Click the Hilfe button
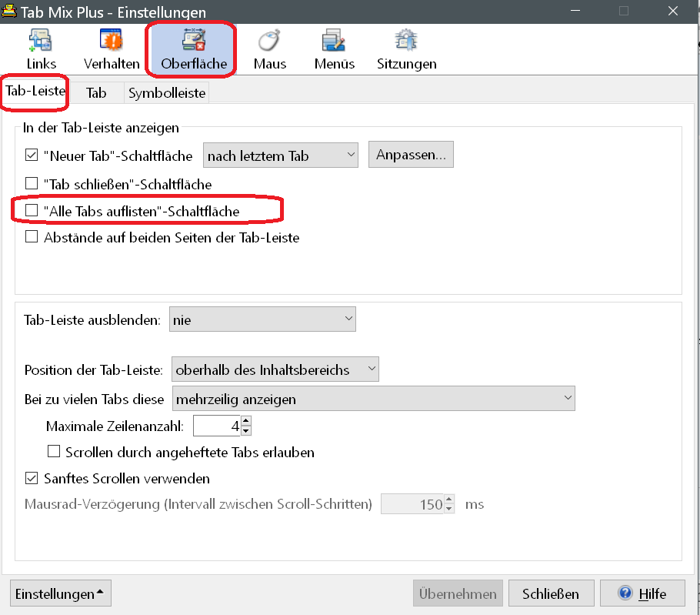The width and height of the screenshot is (700, 615). coord(642,593)
